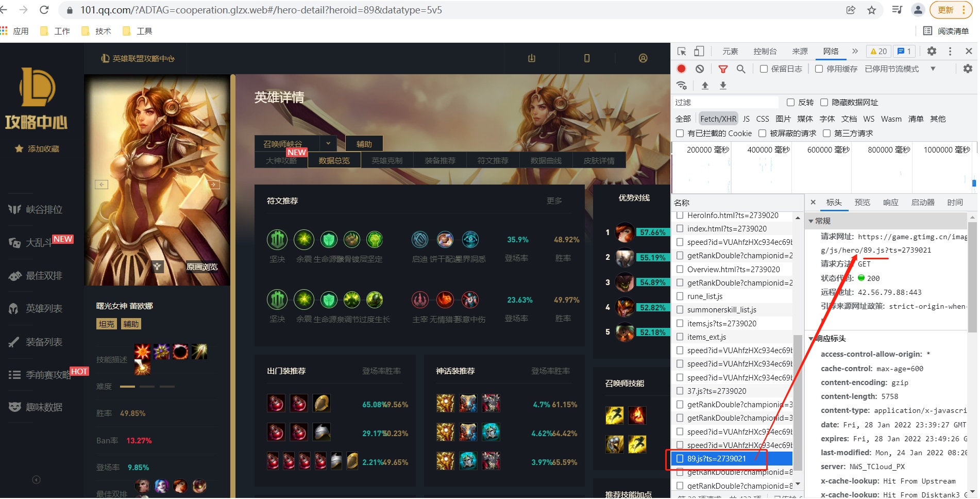Click the messages badge showing 1

(x=904, y=51)
